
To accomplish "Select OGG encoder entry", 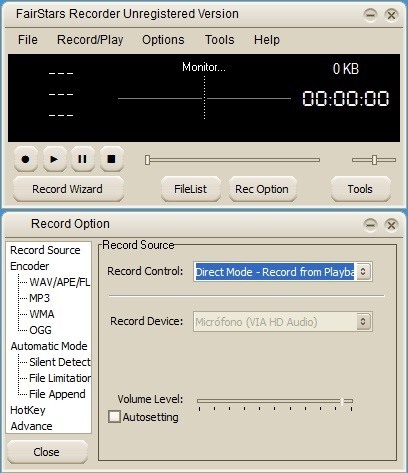I will point(40,330).
